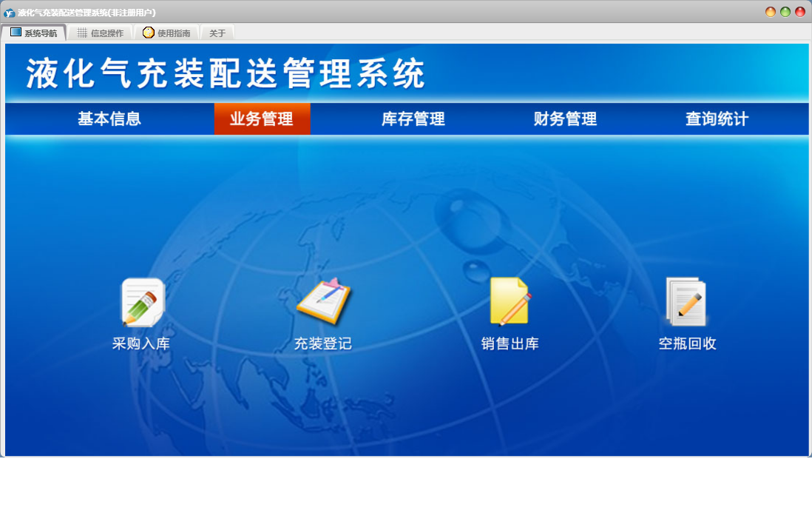Select the 库存管理 navigation menu
Screen dimensions: 812x527
[x=413, y=118]
